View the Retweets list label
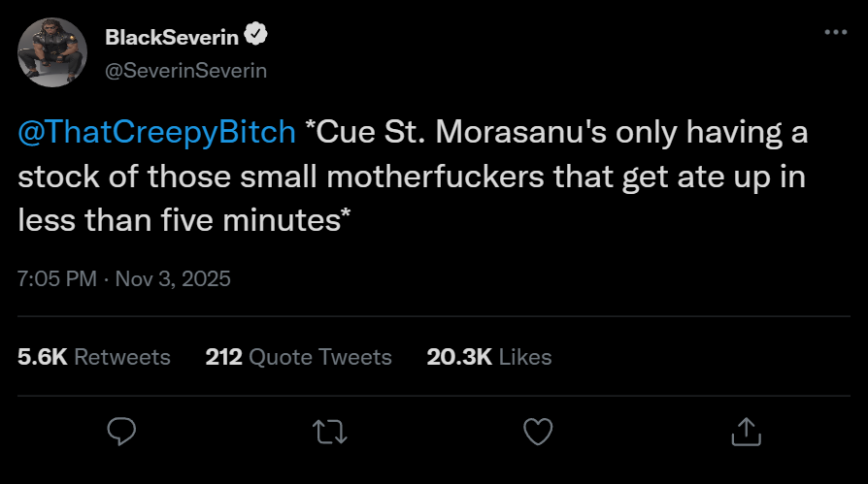The height and width of the screenshot is (484, 868). coord(122,357)
